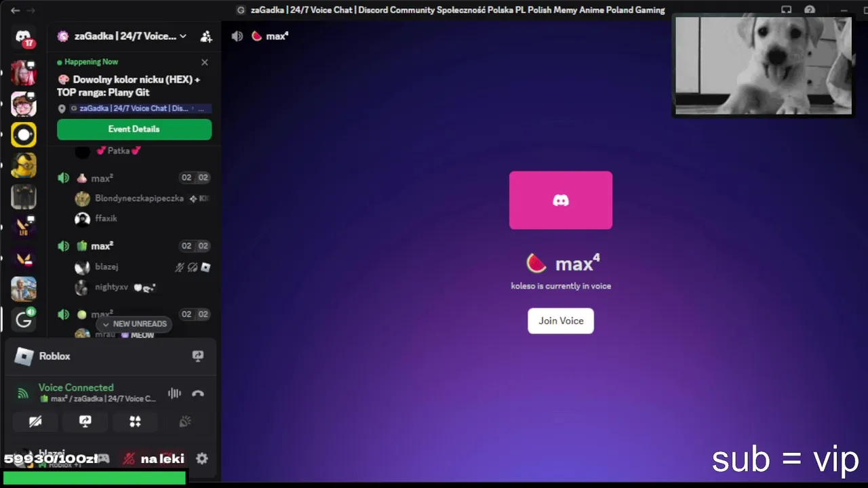Click the Roblox activity name
The width and height of the screenshot is (868, 488).
(54, 356)
